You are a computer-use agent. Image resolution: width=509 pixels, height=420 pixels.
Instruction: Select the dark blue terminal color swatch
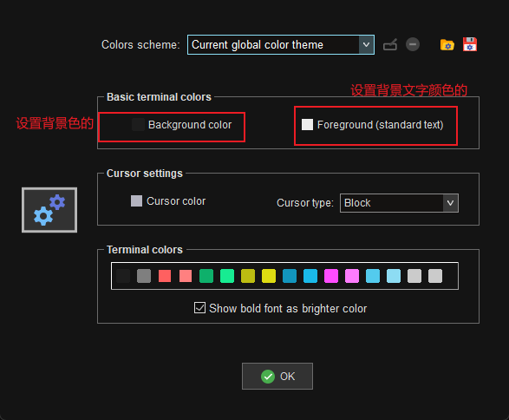point(290,276)
